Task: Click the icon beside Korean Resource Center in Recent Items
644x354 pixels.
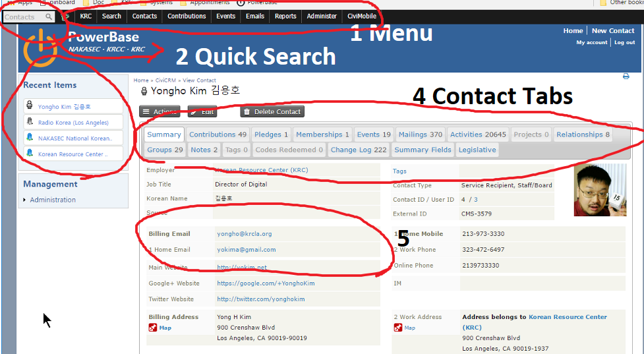Action: [30, 153]
